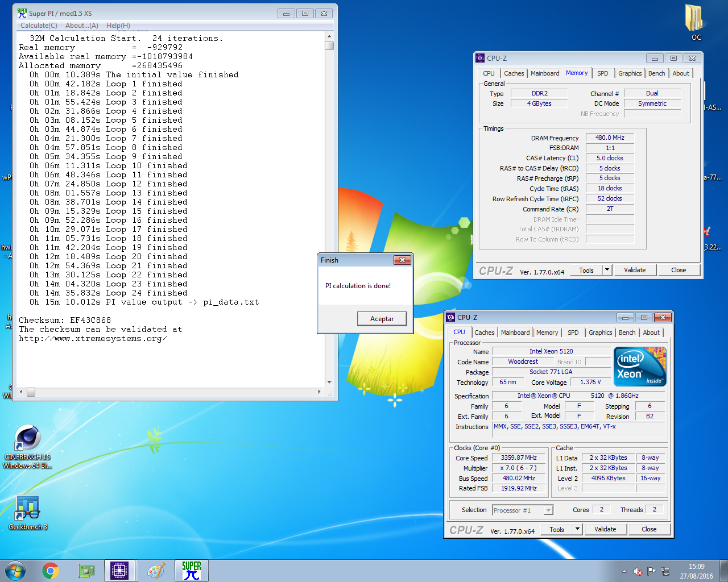The height and width of the screenshot is (582, 728).
Task: Click the scroll right arrow in Super PI
Action: tap(320, 392)
